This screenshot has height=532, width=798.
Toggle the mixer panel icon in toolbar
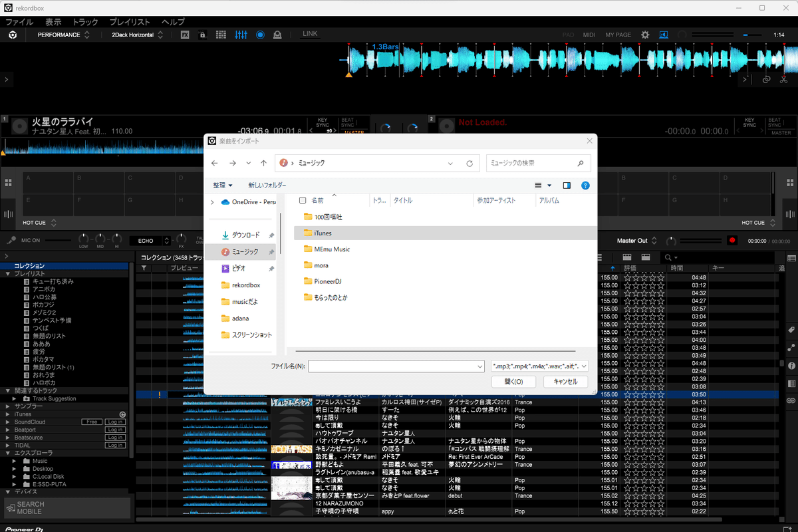pos(241,35)
